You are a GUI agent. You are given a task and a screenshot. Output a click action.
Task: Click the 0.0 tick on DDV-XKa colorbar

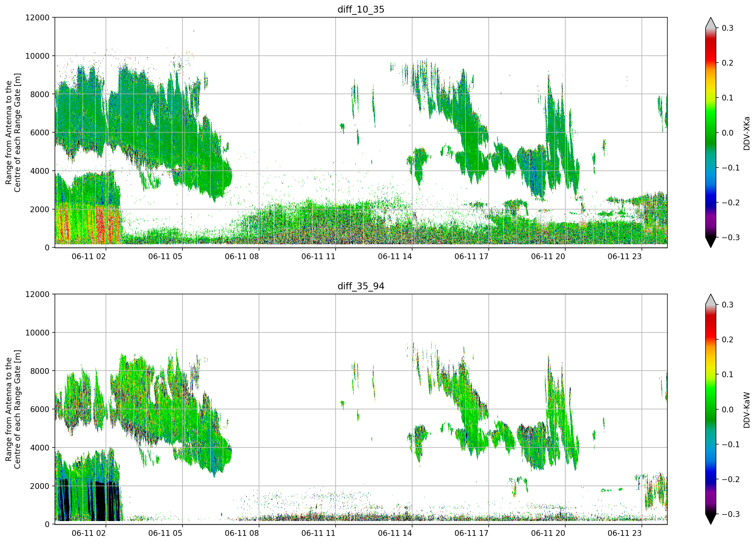(x=727, y=133)
